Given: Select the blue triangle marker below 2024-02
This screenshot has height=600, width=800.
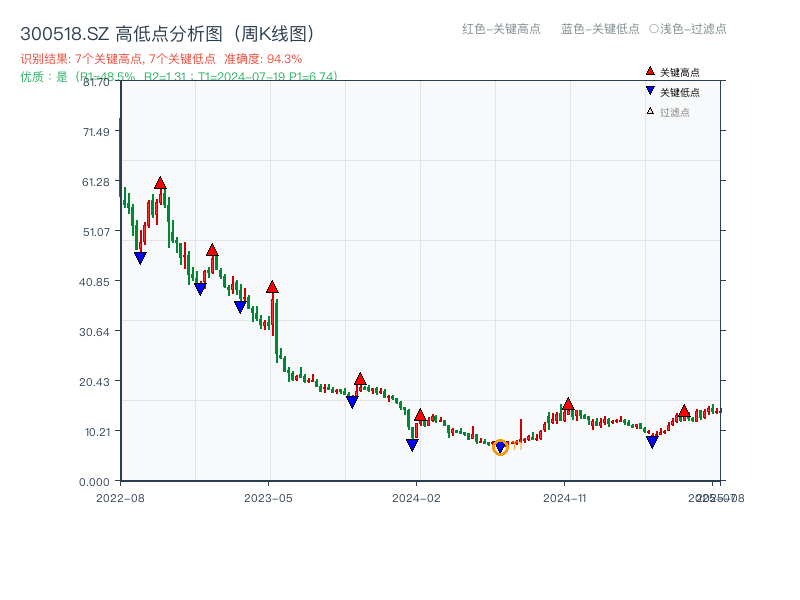Looking at the screenshot, I should [x=411, y=442].
